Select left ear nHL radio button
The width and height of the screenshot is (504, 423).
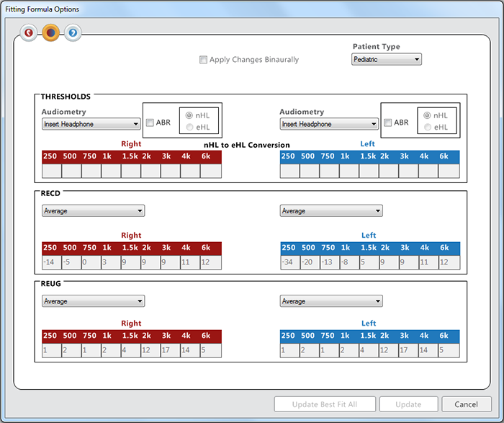point(427,115)
